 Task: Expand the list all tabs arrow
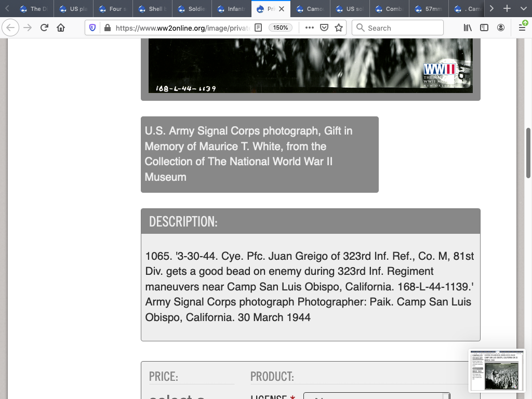click(523, 9)
